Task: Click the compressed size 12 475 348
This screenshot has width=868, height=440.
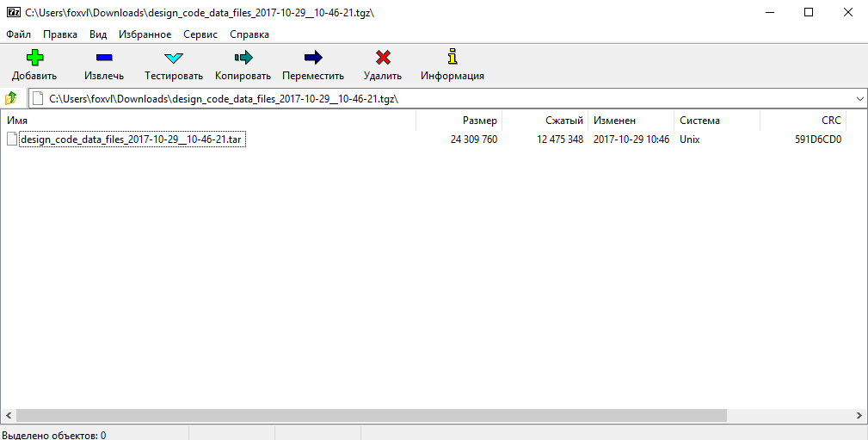Action: [x=560, y=139]
